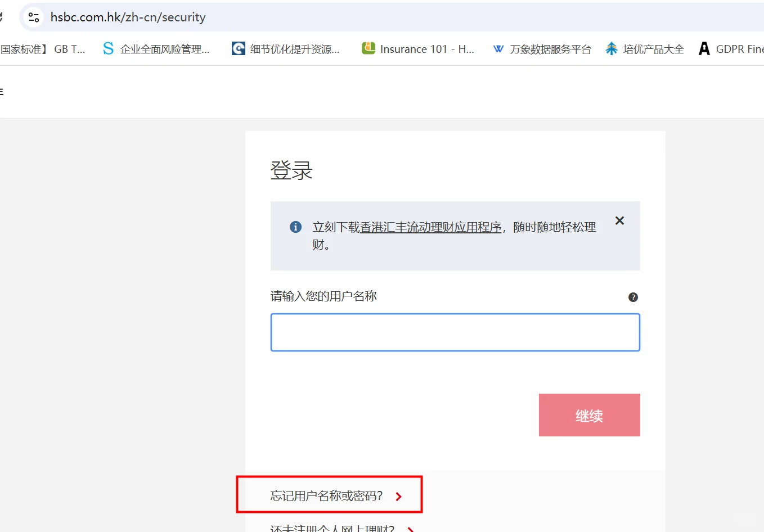Dismiss the app download notice with X
This screenshot has height=532, width=764.
(x=619, y=220)
